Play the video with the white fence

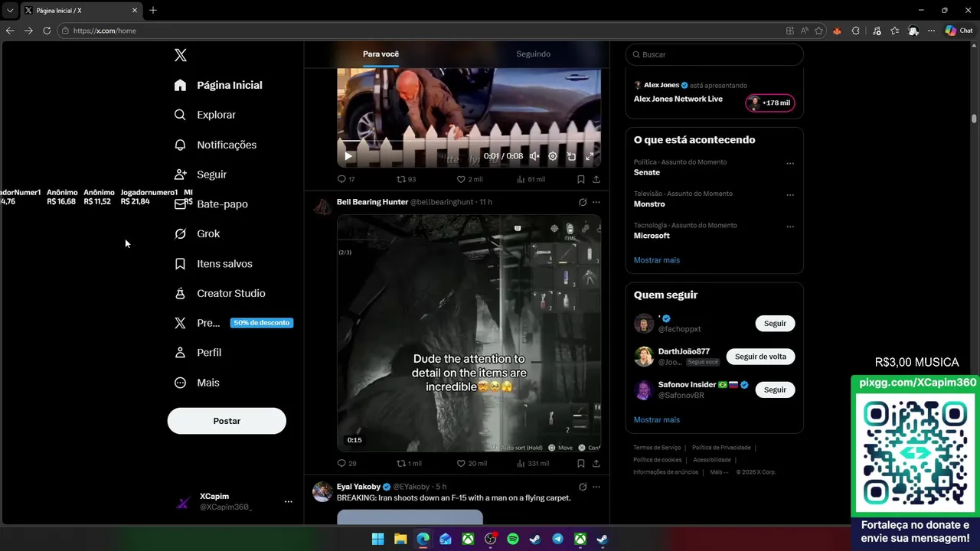tap(348, 156)
